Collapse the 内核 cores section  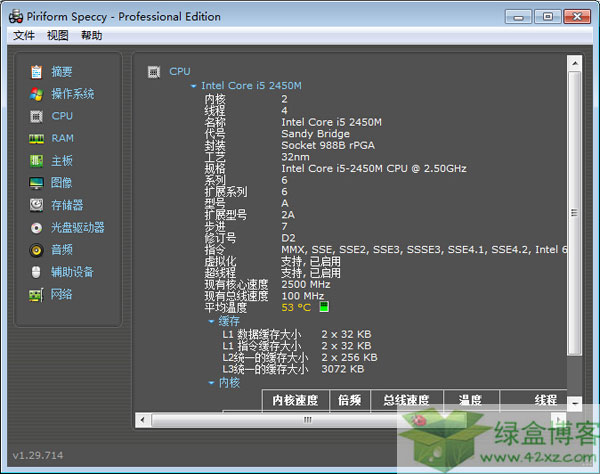pyautogui.click(x=211, y=383)
